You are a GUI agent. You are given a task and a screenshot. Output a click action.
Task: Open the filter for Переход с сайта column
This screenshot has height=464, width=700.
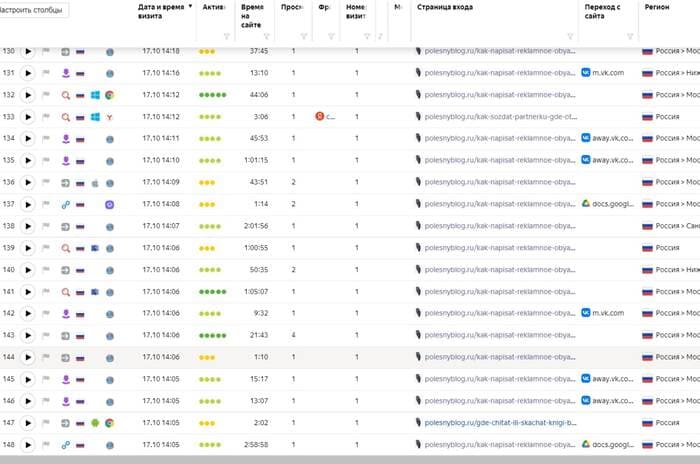click(630, 37)
